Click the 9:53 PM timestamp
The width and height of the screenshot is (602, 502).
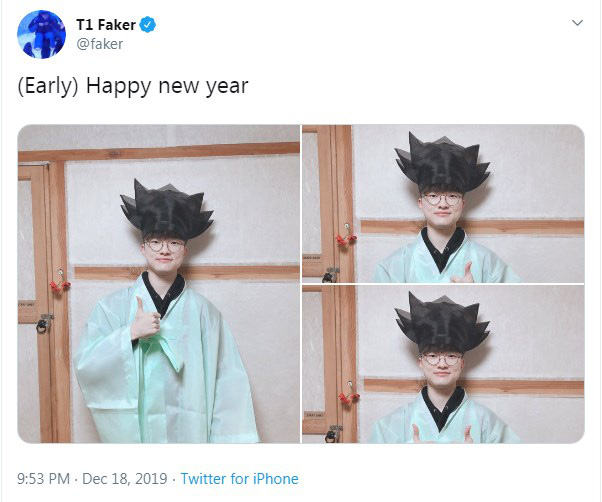click(43, 479)
